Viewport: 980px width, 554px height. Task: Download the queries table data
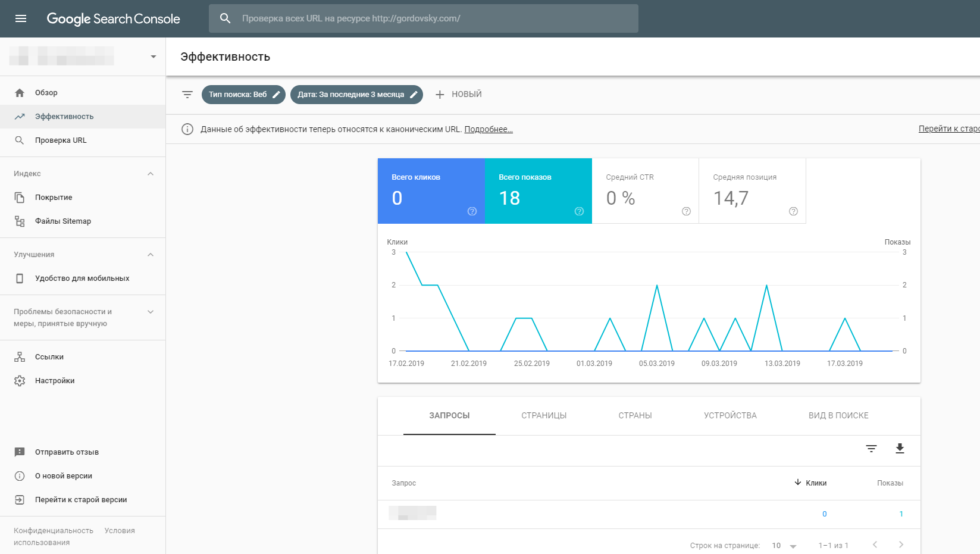click(x=900, y=449)
